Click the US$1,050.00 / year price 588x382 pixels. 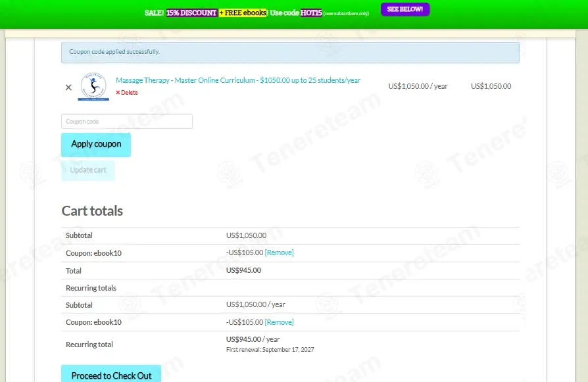[418, 86]
